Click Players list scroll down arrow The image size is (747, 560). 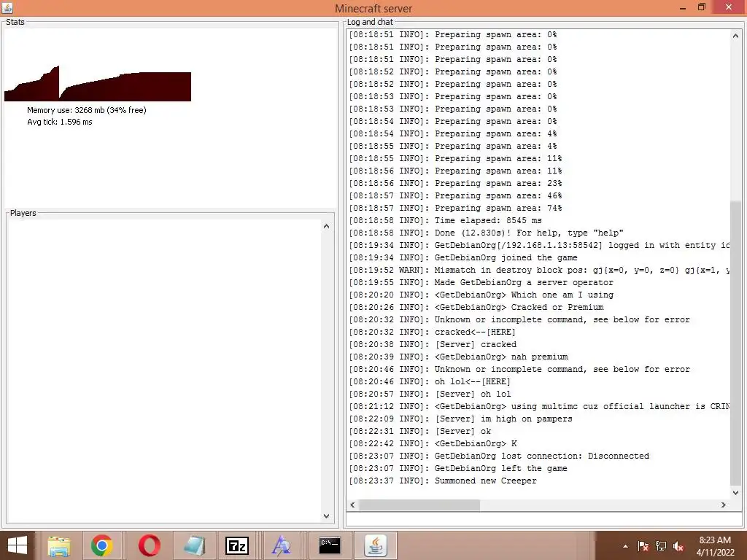(x=326, y=516)
